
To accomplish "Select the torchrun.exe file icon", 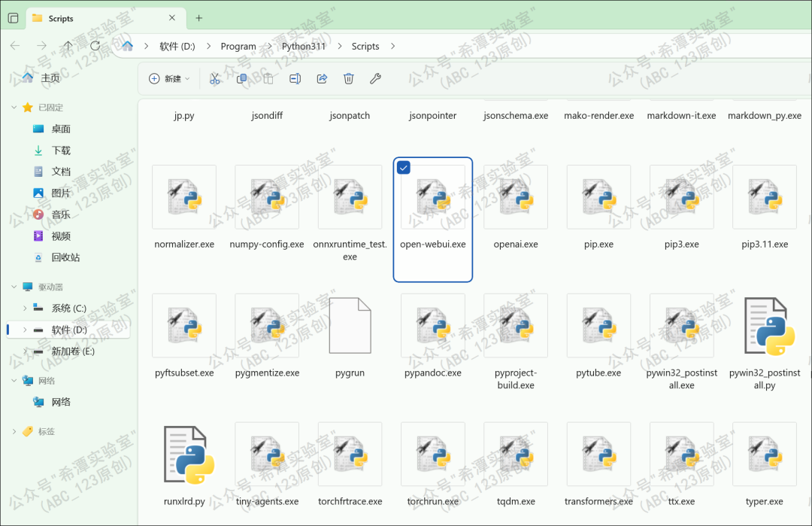I will (433, 454).
